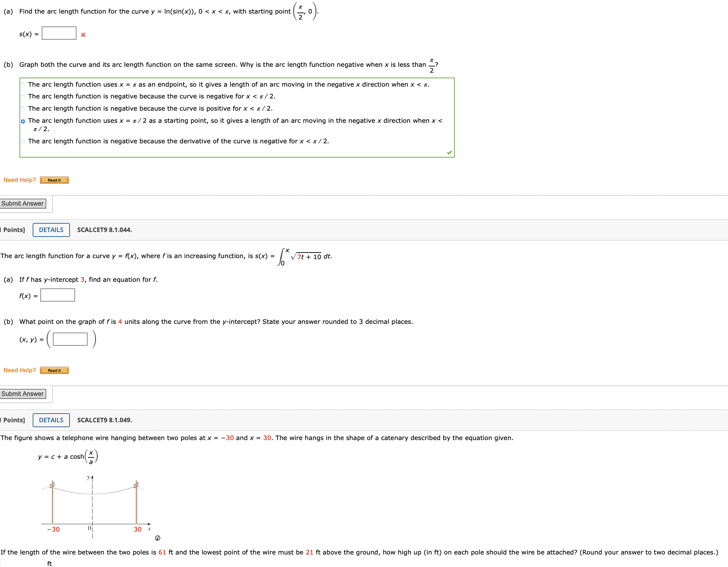Image resolution: width=728 pixels, height=567 pixels.
Task: Select option about derivative being negative
Action: [x=22, y=141]
